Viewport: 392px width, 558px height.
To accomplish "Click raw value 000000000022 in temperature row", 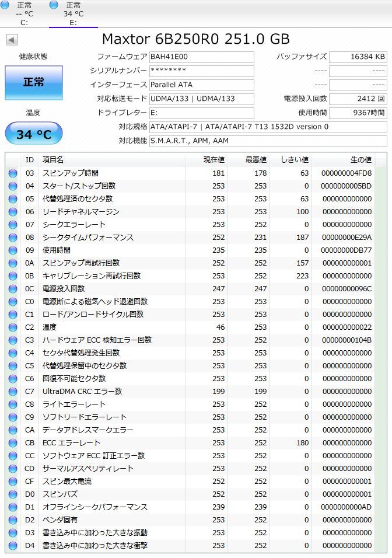I will coord(347,327).
